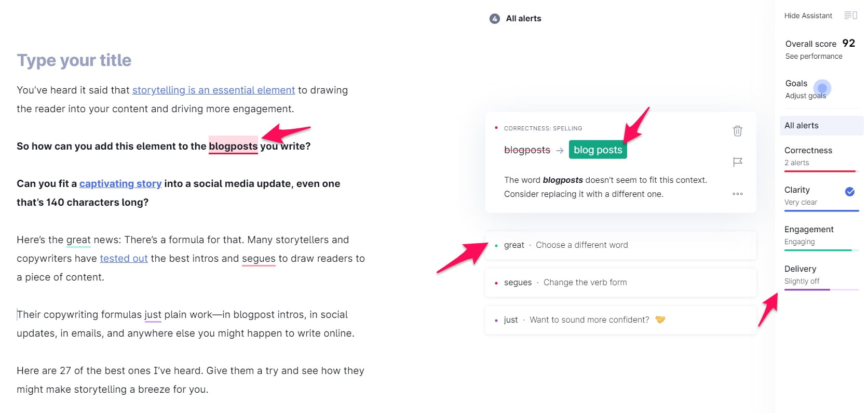
Task: Click the handshake emoji on just alert
Action: (660, 319)
